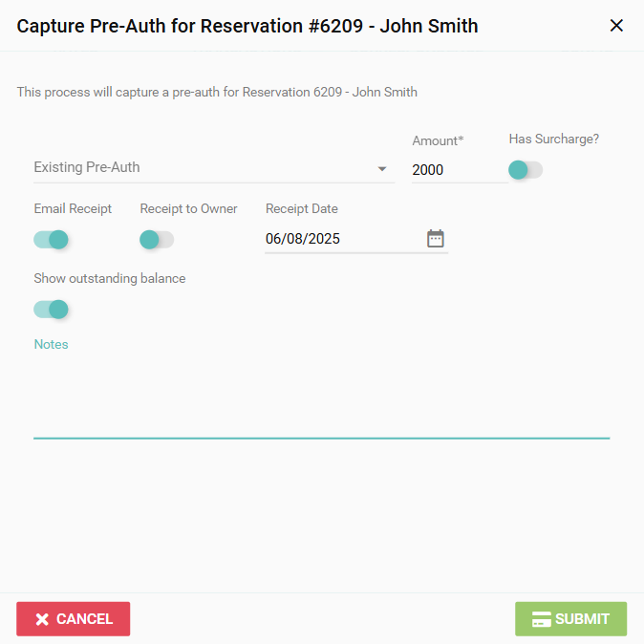Click the X icon inside Cancel button
The width and height of the screenshot is (644, 644).
click(42, 619)
